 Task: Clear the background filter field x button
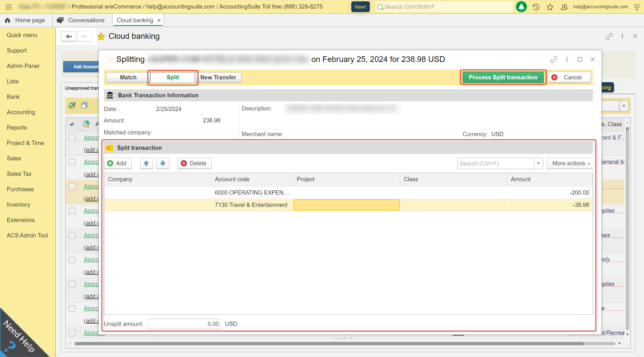(624, 106)
